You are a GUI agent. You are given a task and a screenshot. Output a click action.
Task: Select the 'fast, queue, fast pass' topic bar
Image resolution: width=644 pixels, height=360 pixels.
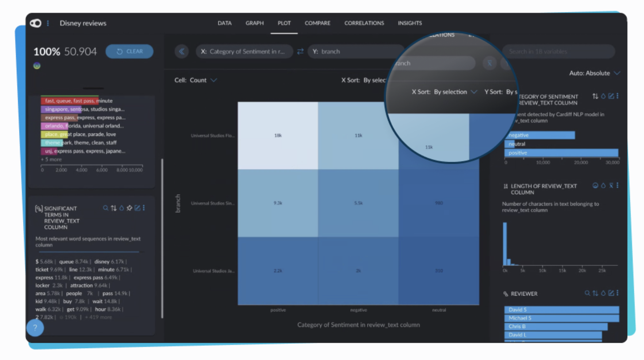coord(70,101)
